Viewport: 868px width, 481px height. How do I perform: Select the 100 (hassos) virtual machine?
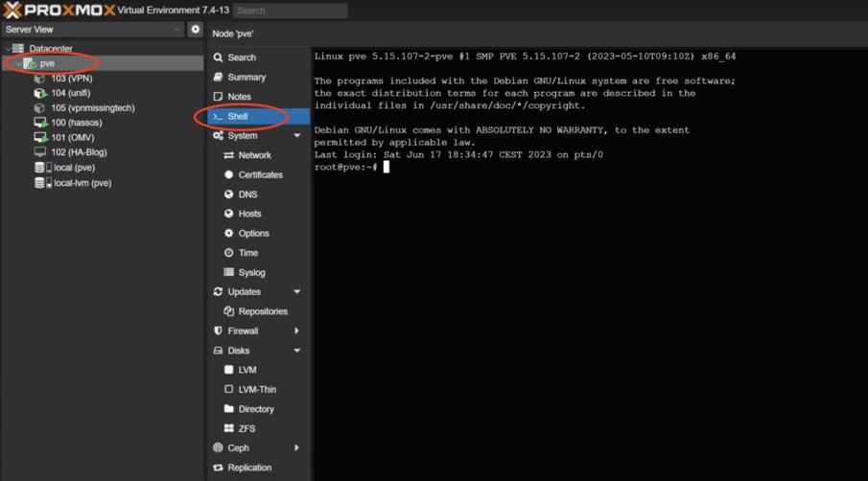(x=76, y=123)
